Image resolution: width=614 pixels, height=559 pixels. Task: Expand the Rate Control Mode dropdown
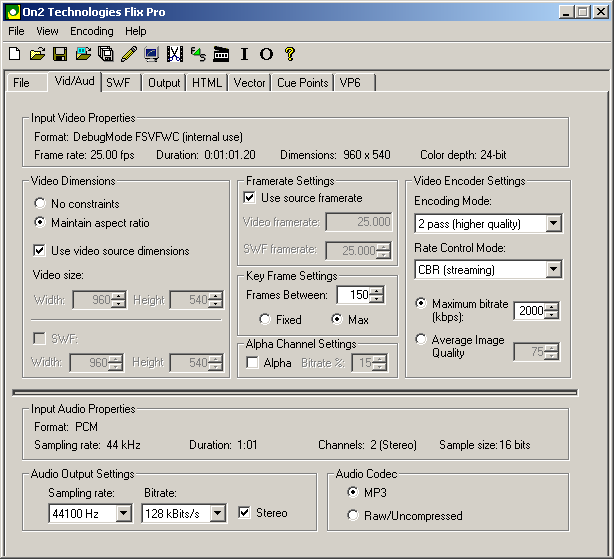point(553,270)
